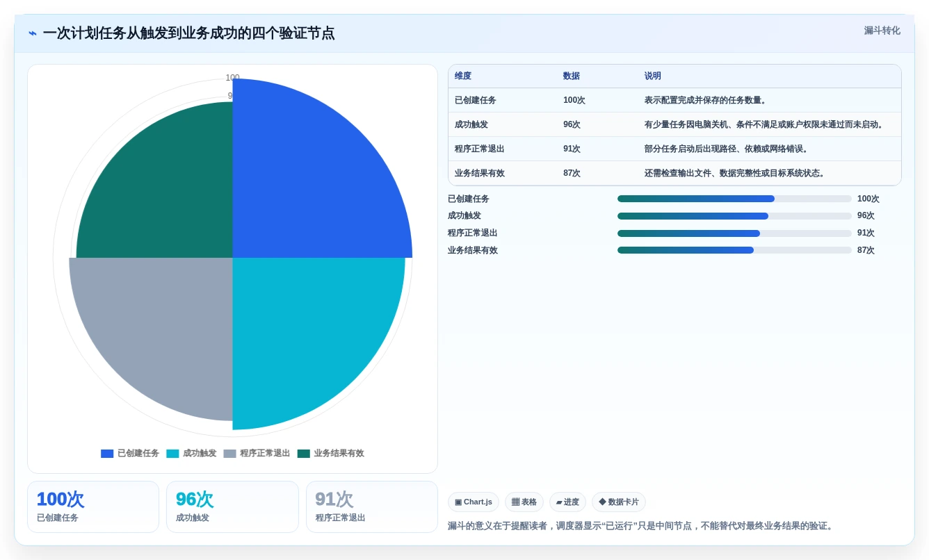Image resolution: width=929 pixels, height=560 pixels.
Task: Click the 数据 column header
Action: (x=572, y=76)
